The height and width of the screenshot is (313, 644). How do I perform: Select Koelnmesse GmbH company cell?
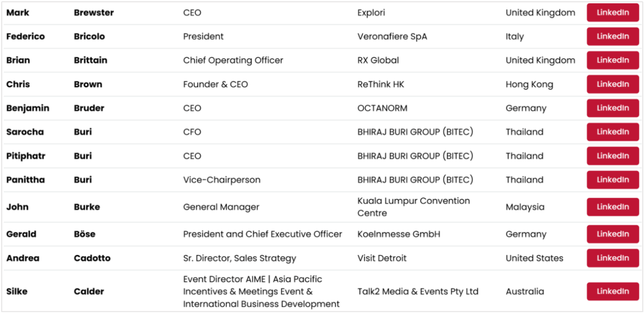(398, 235)
